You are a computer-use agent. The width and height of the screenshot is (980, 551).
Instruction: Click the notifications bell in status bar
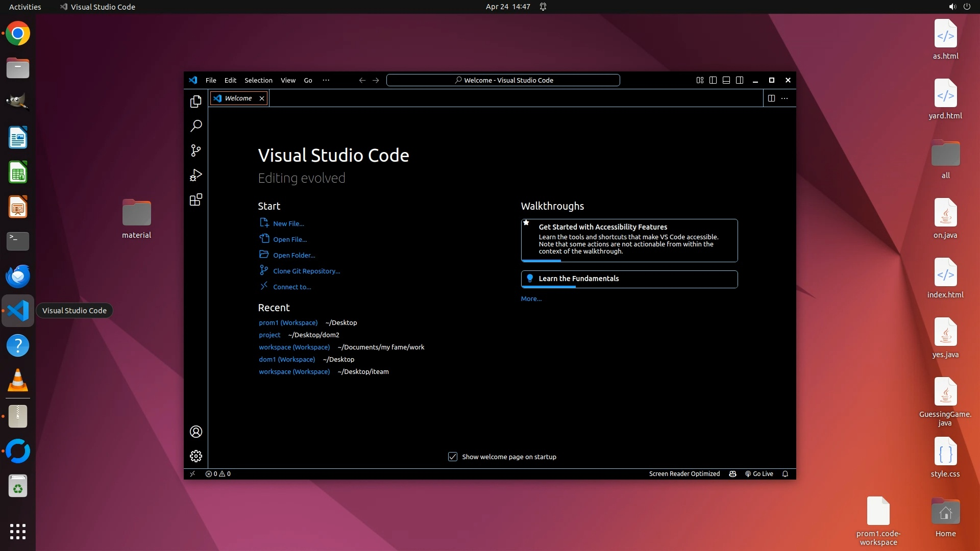tap(785, 474)
